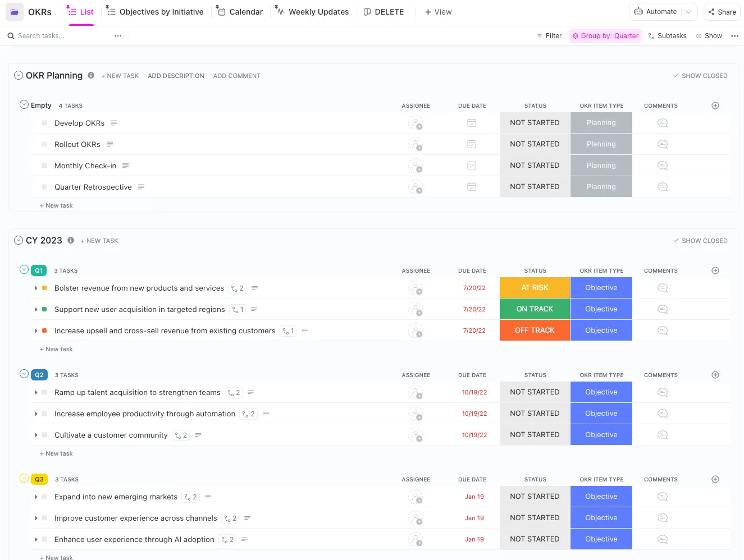Open comments for Expand into new emerging markets
Viewport: 744px width, 560px height.
point(663,497)
